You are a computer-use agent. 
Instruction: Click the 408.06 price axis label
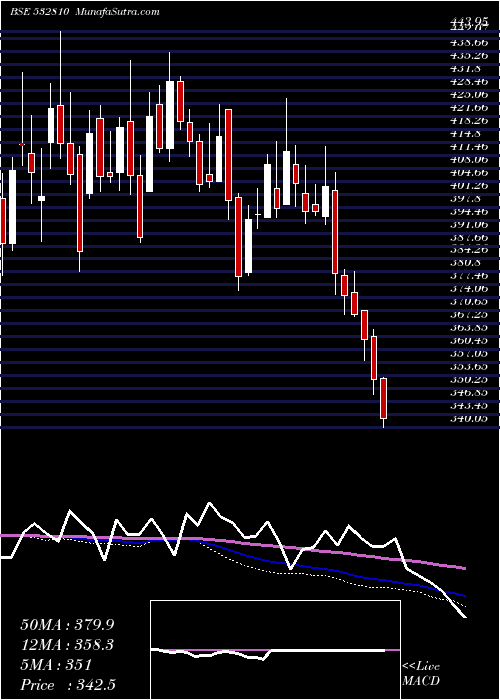coord(467,159)
